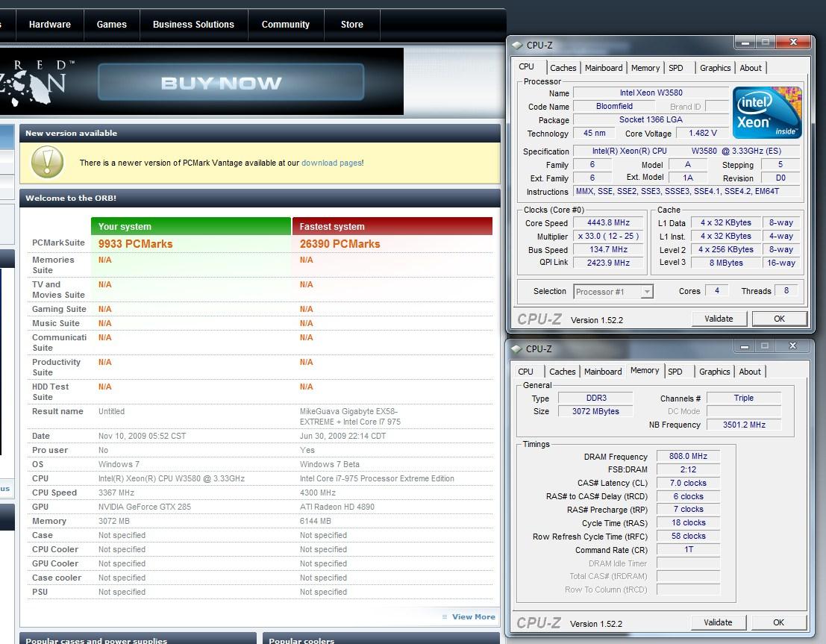Click the Fastest system column header
Screen dimensions: 826x644
coord(392,226)
